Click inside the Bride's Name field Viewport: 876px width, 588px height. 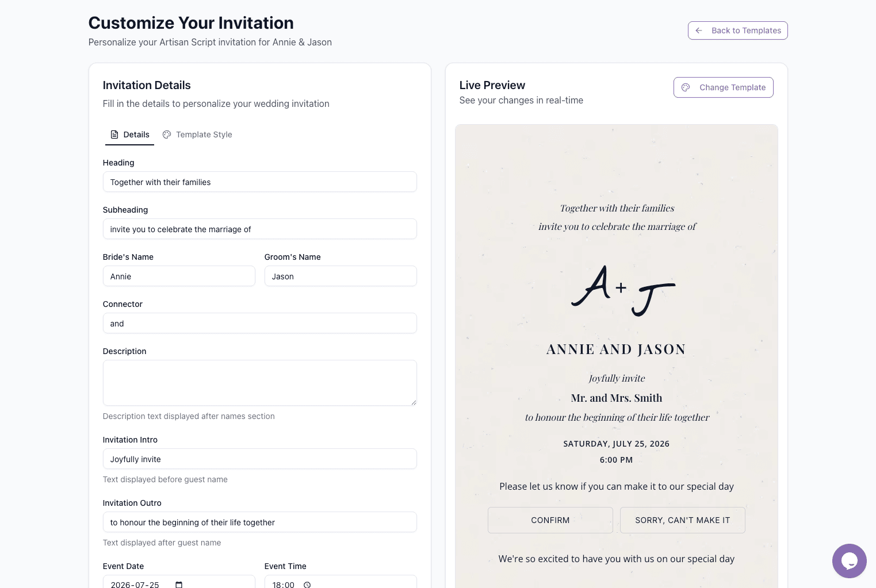coord(178,276)
